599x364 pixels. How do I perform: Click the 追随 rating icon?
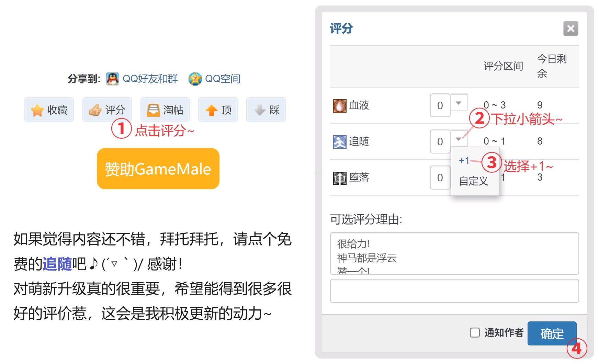pos(340,141)
